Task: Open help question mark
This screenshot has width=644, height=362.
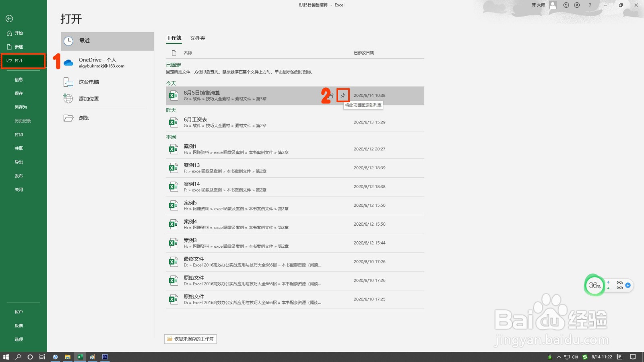Action: (590, 5)
